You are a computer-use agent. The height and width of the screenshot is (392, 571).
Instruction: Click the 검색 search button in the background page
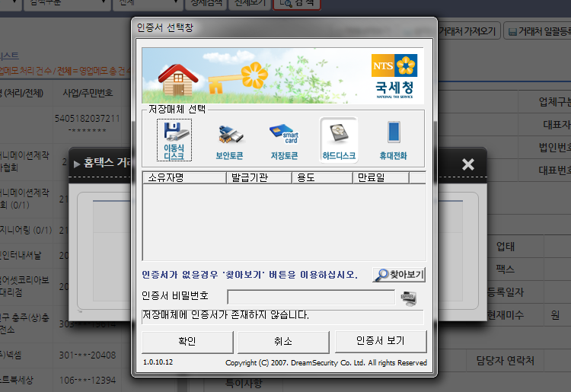[297, 4]
